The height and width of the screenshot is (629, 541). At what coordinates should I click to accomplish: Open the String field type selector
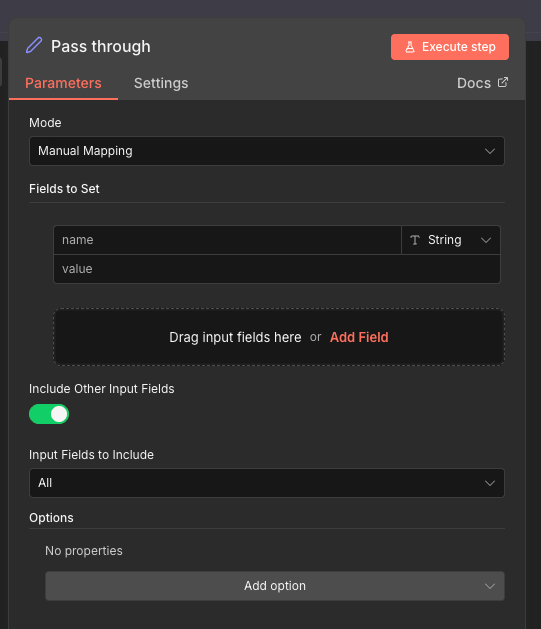[451, 240]
